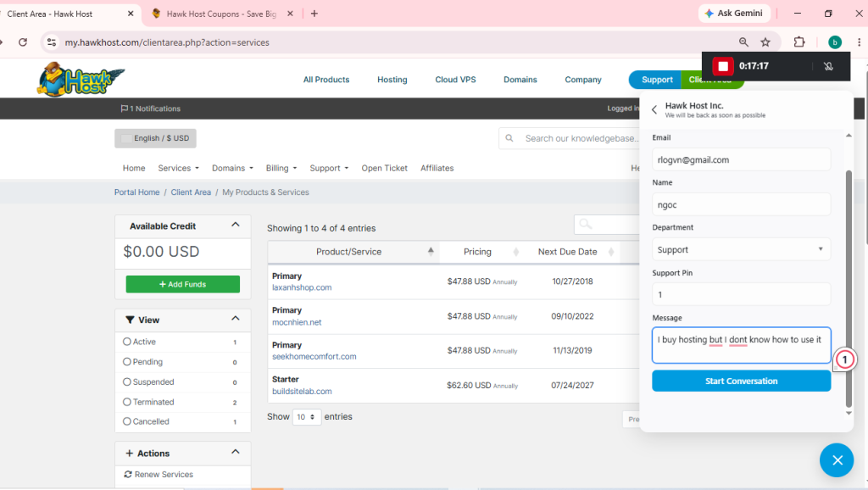Click the services table search icon
868x490 pixels.
[585, 225]
